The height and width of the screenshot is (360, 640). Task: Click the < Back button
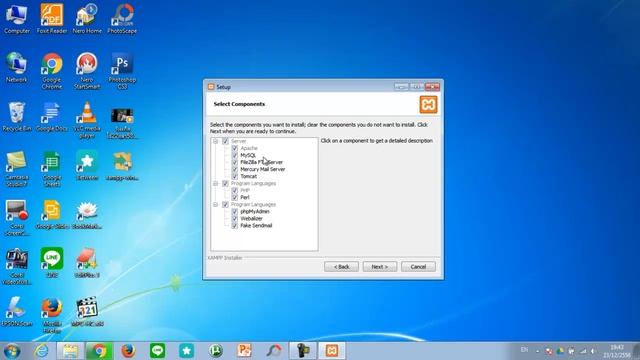pos(341,267)
